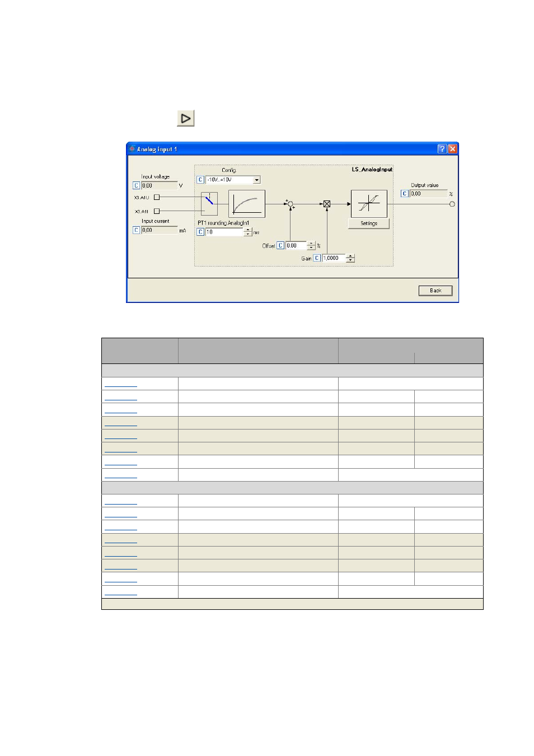Click the Input voltage display field
This screenshot has height=756, width=534.
click(x=159, y=185)
